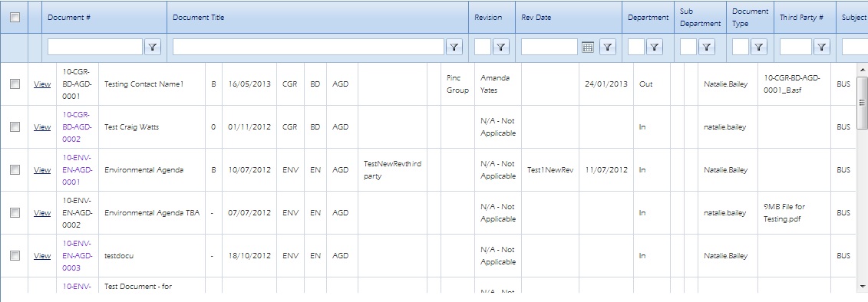Viewport: 868px width, 302px height.
Task: Select the 'TestNewRevthird party' cell
Action: pos(392,170)
